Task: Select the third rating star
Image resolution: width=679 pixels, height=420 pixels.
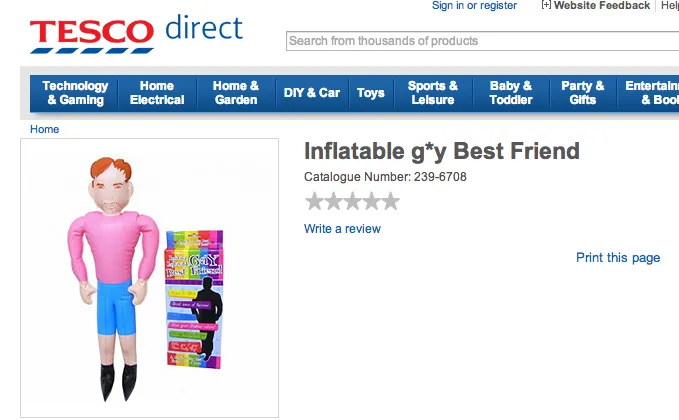Action: tap(352, 202)
